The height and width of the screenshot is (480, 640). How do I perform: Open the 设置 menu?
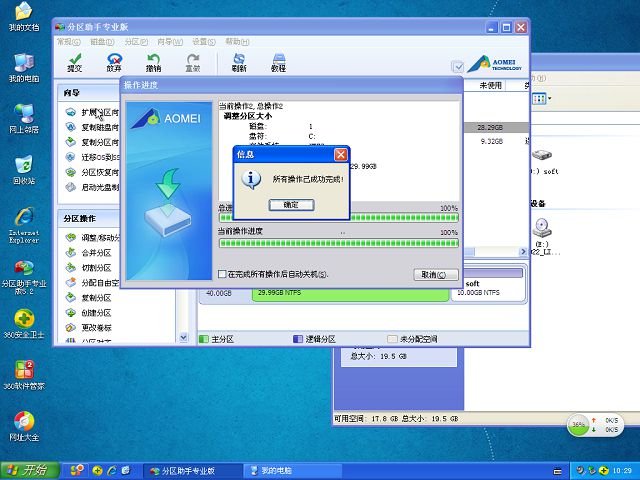204,42
